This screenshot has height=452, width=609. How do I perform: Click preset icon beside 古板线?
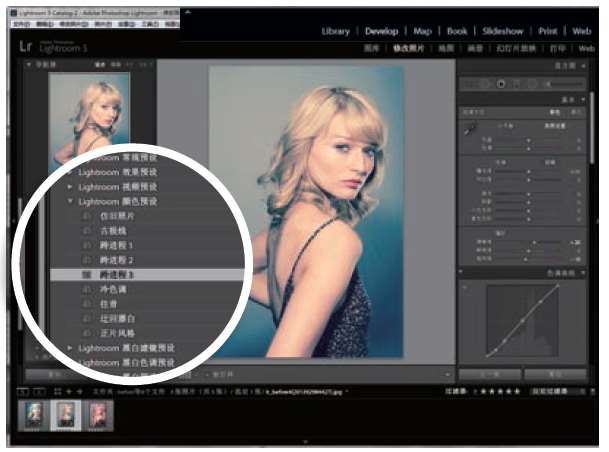(87, 229)
